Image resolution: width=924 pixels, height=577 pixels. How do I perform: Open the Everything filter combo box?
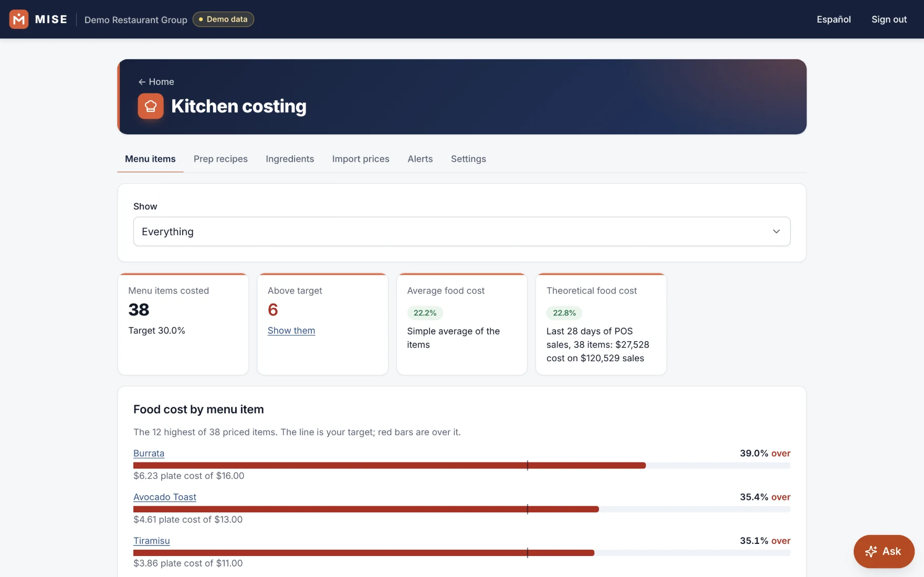[461, 232]
